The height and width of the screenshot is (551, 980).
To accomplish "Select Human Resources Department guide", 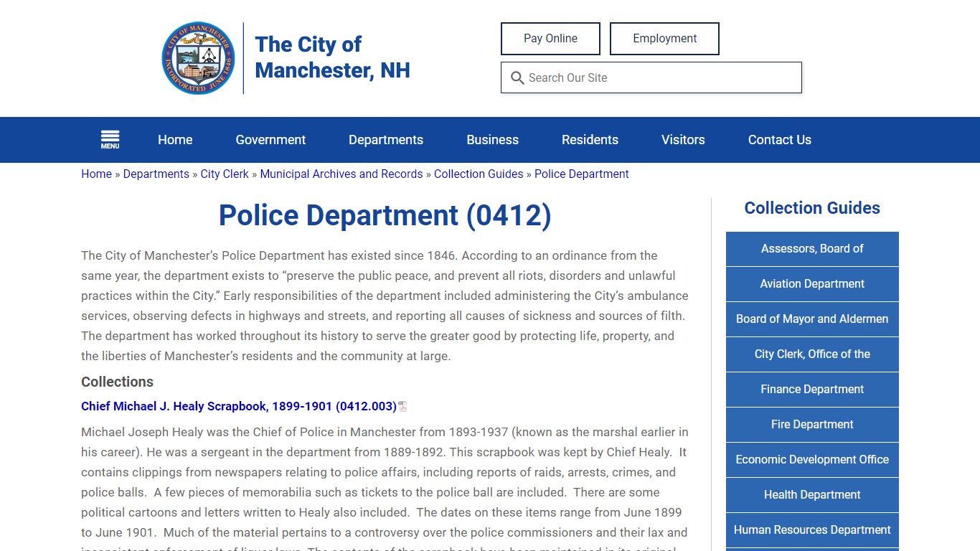I will tap(812, 530).
